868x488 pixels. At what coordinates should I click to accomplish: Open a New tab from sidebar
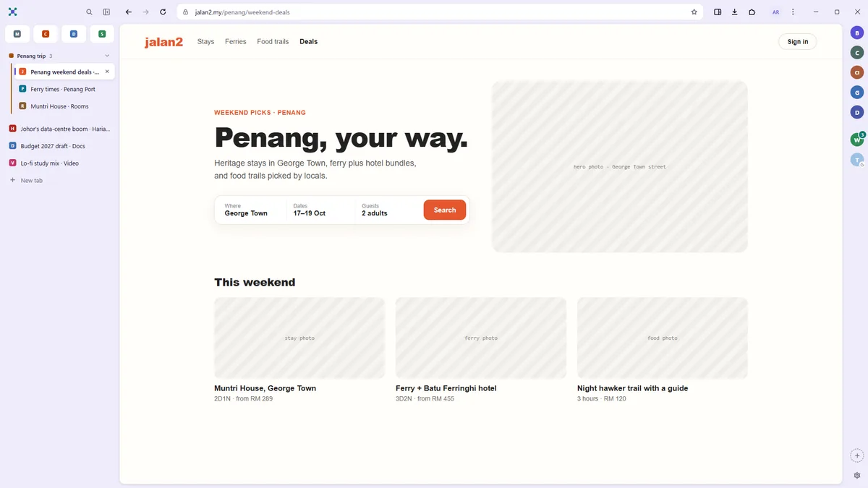tap(59, 180)
